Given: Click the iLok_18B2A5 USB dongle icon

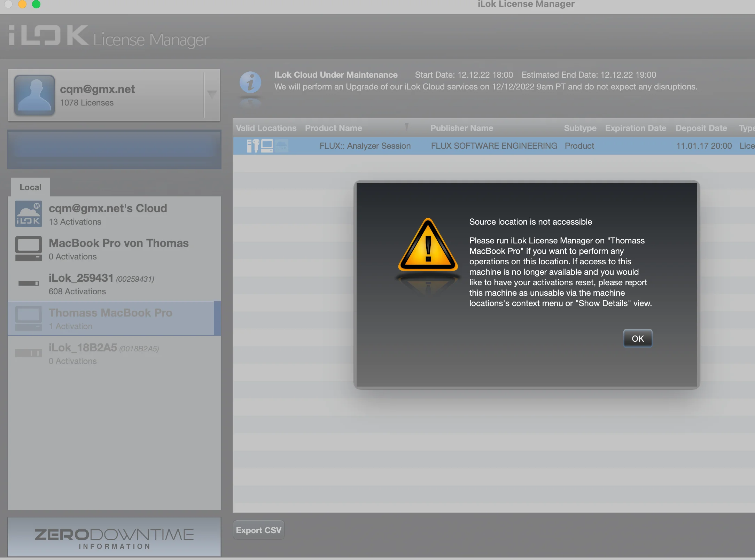Looking at the screenshot, I should (x=29, y=353).
